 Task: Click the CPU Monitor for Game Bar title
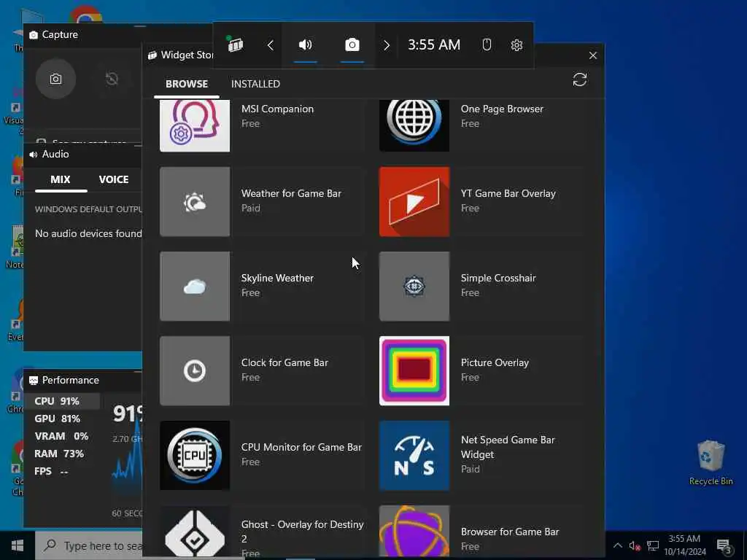(301, 447)
